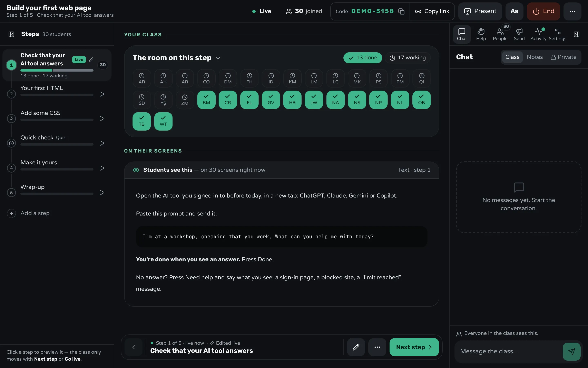588x368 pixels.
Task: Open the People panel
Action: pyautogui.click(x=500, y=34)
